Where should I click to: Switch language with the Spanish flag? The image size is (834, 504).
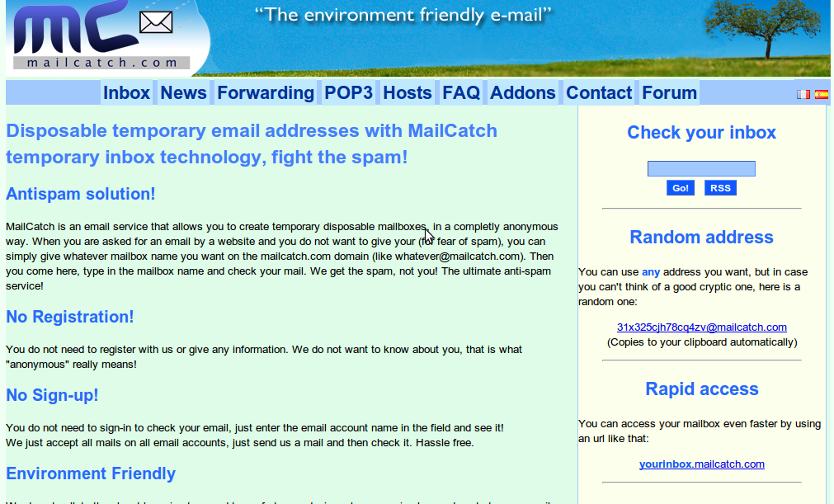[x=822, y=94]
